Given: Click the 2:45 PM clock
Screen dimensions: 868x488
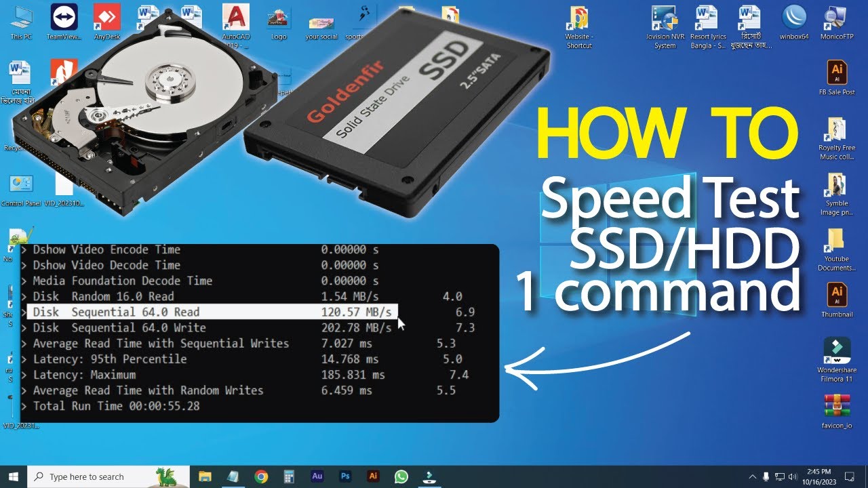Looking at the screenshot, I should (818, 476).
